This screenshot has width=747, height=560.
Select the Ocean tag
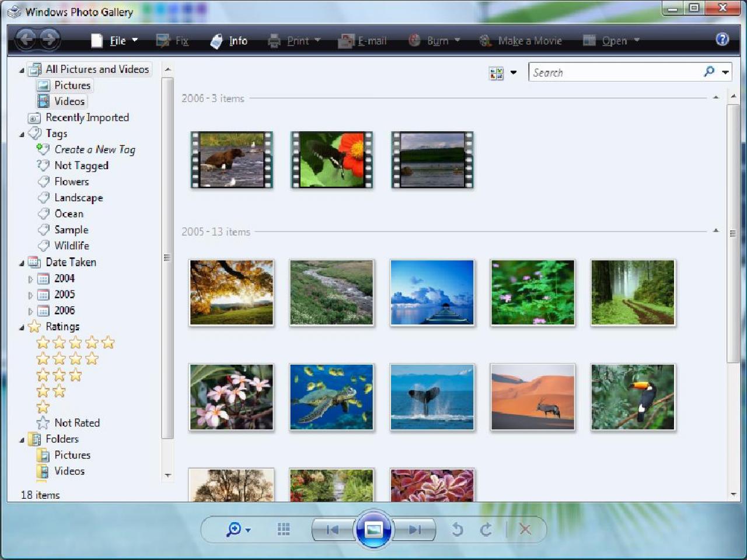pos(61,213)
